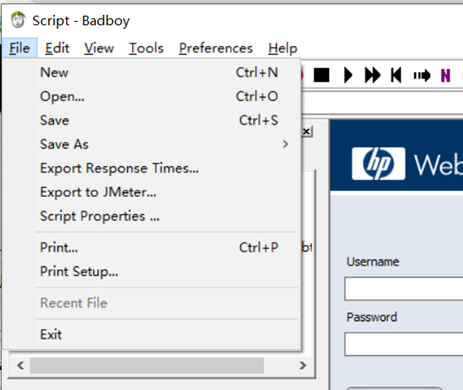Screen dimensions: 463x390
Task: Open the Edit menu
Action: [x=57, y=48]
